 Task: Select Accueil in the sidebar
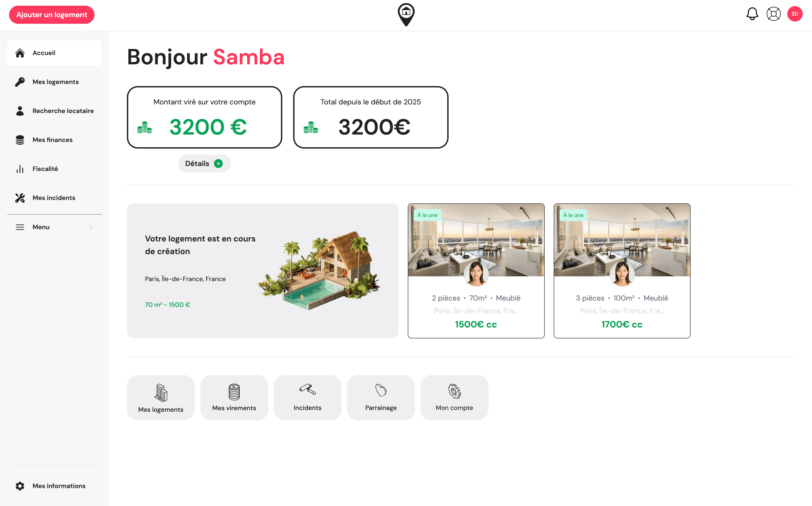coord(44,53)
